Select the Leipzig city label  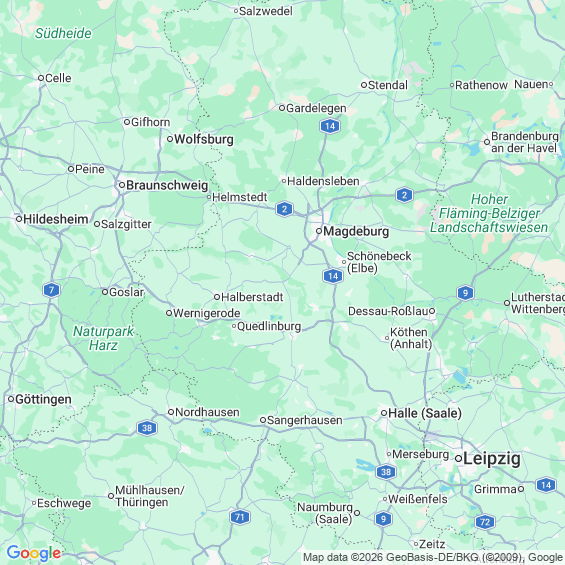(x=492, y=459)
